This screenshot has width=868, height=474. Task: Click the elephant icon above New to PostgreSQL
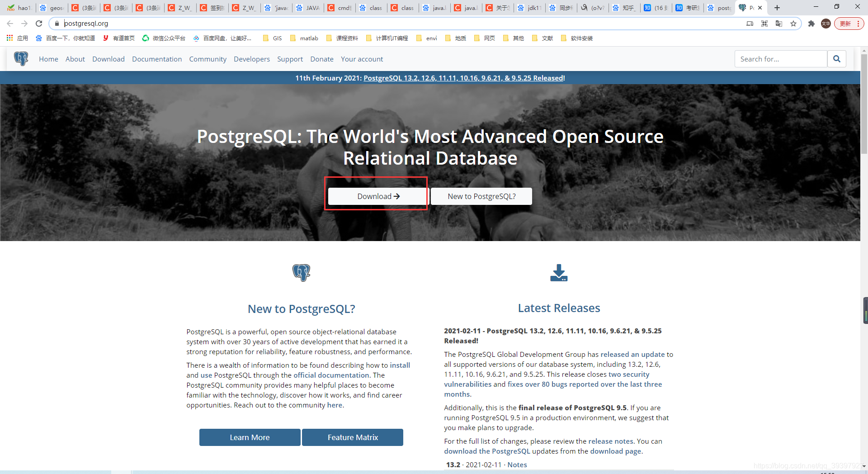301,273
